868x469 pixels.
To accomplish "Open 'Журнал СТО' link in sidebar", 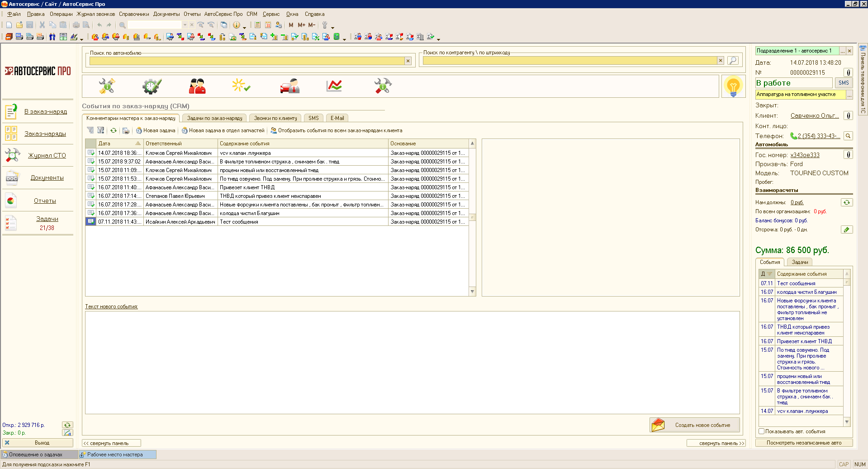I will tap(47, 155).
